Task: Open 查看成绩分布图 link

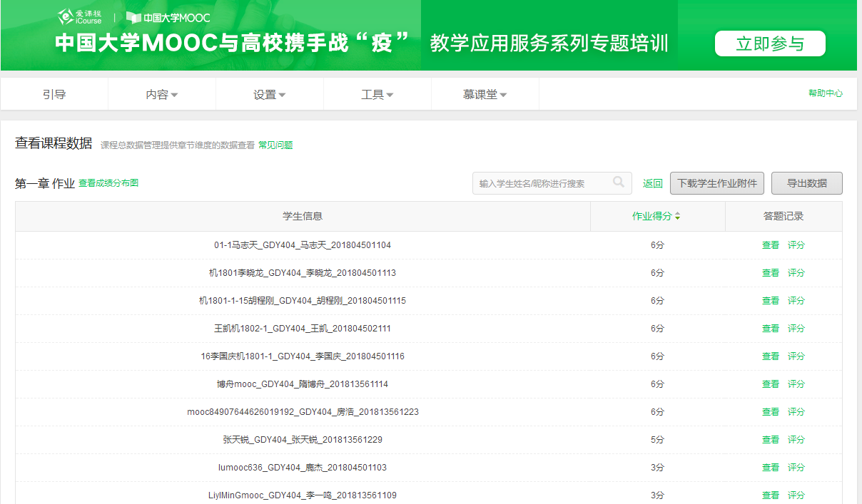Action: pyautogui.click(x=108, y=183)
